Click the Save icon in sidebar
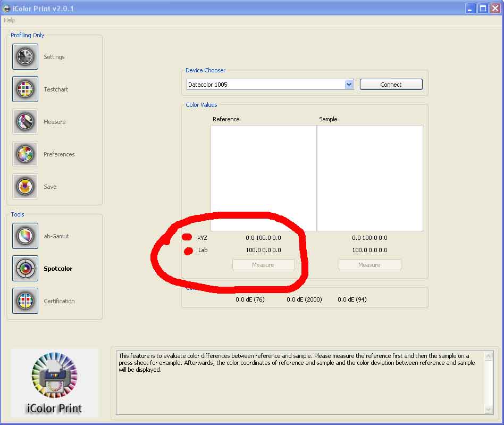504x425 pixels. click(25, 187)
